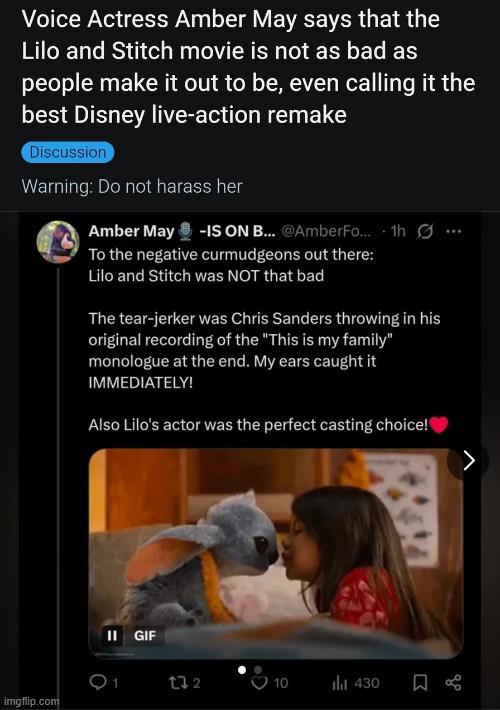Open the 1h timestamp link
The height and width of the screenshot is (710, 500).
tap(398, 231)
